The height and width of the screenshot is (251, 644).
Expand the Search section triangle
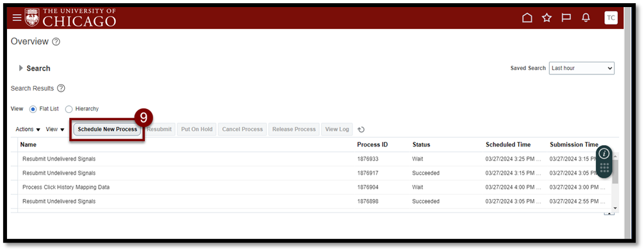(21, 68)
